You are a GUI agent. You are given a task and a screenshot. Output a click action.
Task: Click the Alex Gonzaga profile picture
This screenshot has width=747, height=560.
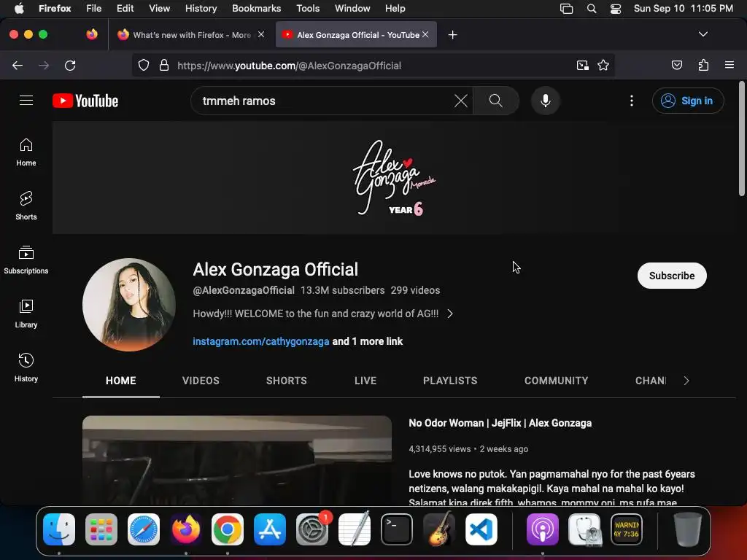point(129,305)
